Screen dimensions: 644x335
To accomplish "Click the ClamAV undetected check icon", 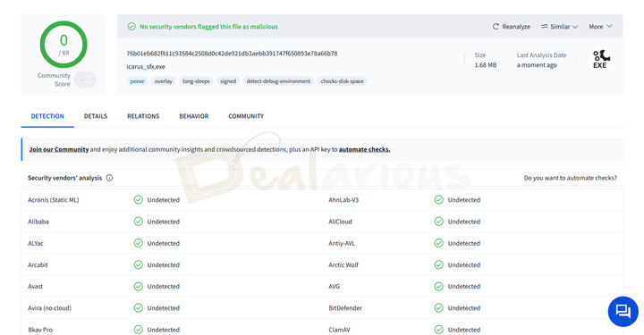I will 438,330.
